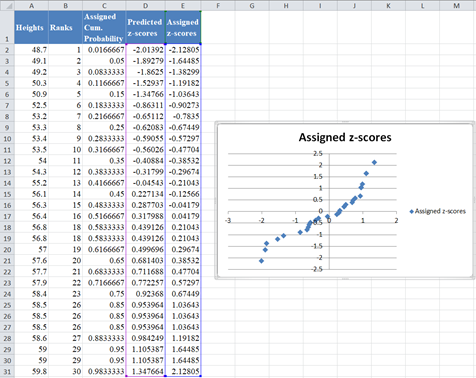Click predicted z-score cell -1.8625

tap(145, 72)
